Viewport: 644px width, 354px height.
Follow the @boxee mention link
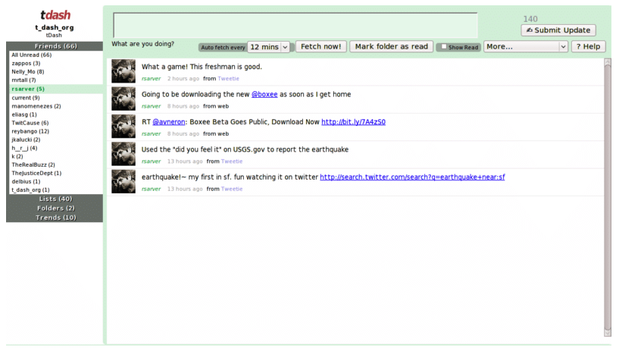coord(264,94)
